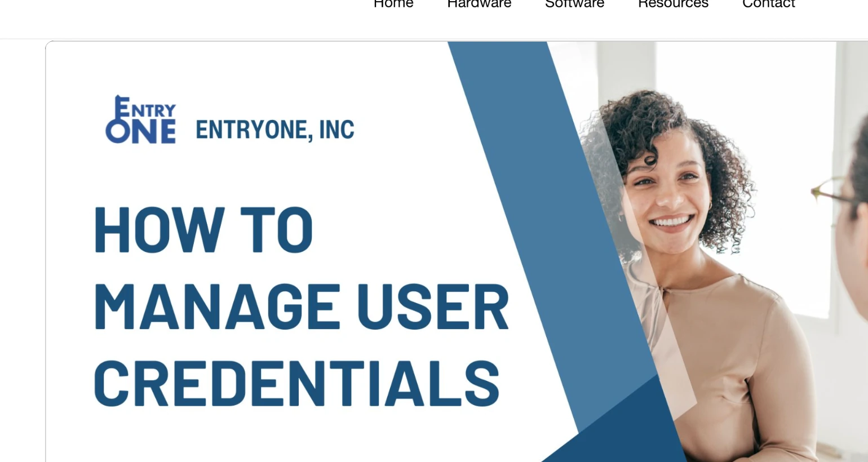The width and height of the screenshot is (868, 462).
Task: Click the CREDENTIALS heading word
Action: (x=296, y=384)
